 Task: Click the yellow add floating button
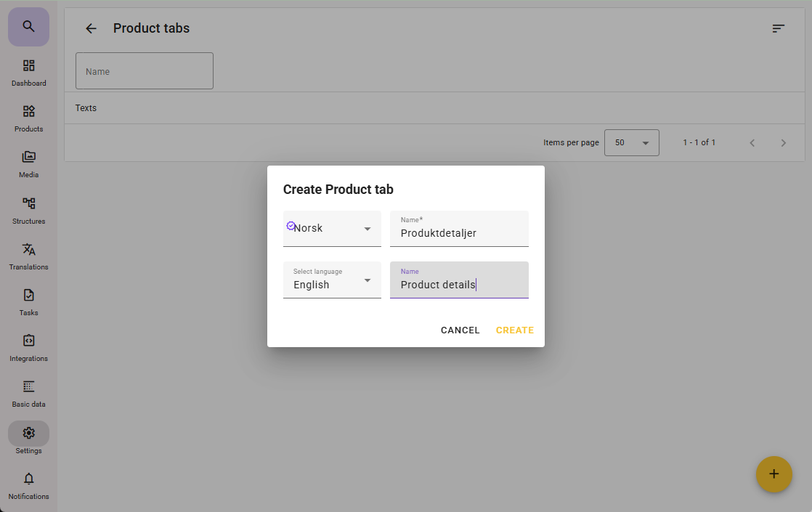pos(774,474)
